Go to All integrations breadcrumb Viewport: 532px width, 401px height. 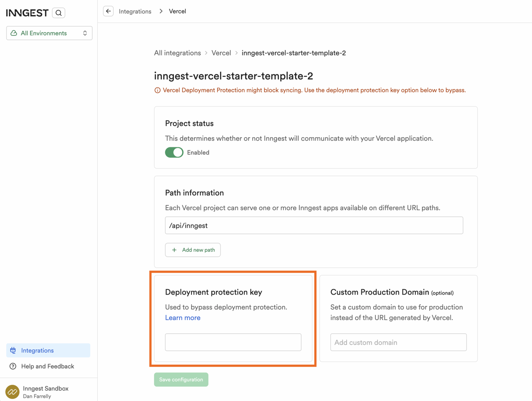177,53
